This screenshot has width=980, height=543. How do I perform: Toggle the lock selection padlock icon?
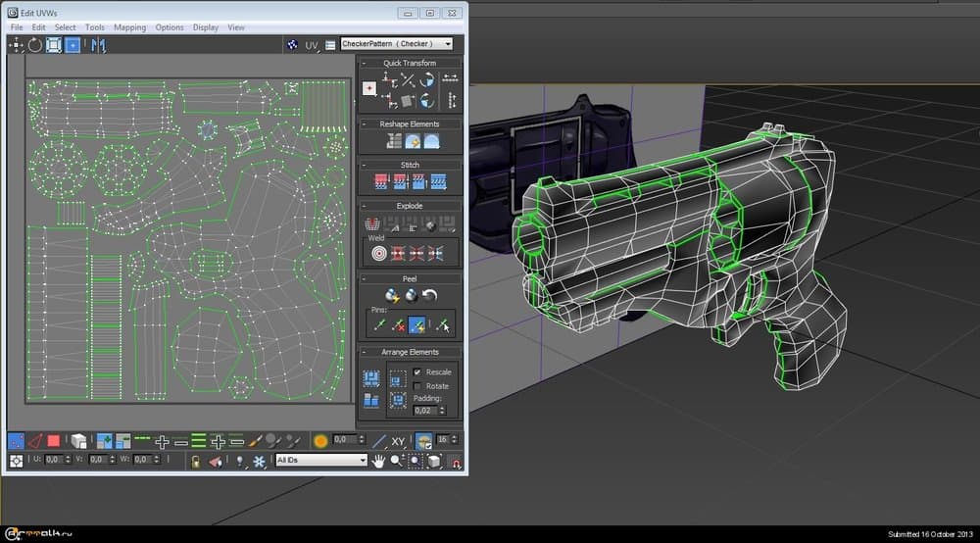click(x=196, y=460)
